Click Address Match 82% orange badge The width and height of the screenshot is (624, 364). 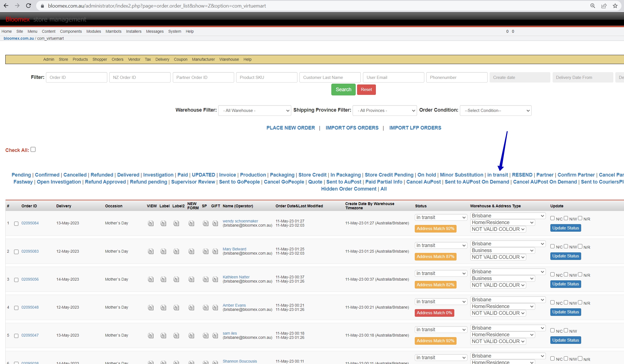pyautogui.click(x=436, y=285)
